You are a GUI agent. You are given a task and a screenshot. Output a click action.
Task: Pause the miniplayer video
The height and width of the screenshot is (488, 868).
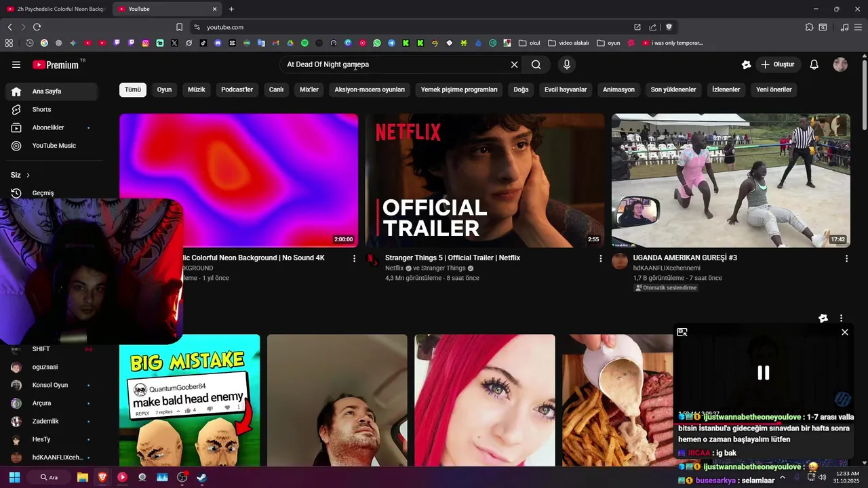click(764, 373)
